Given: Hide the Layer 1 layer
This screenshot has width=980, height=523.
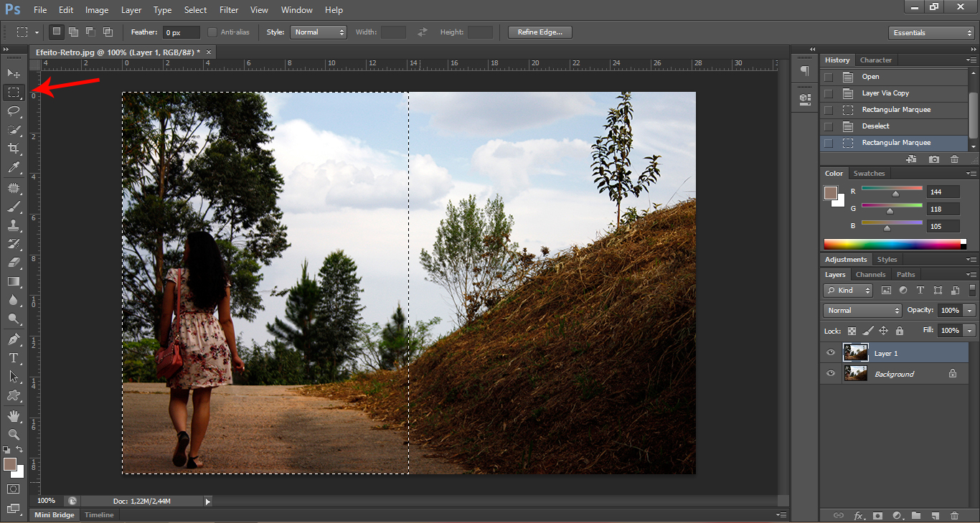Looking at the screenshot, I should tap(831, 353).
